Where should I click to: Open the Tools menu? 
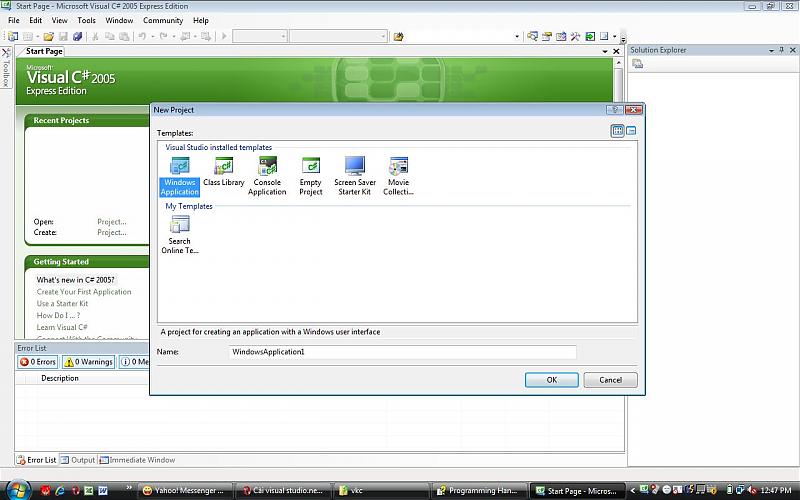click(87, 20)
